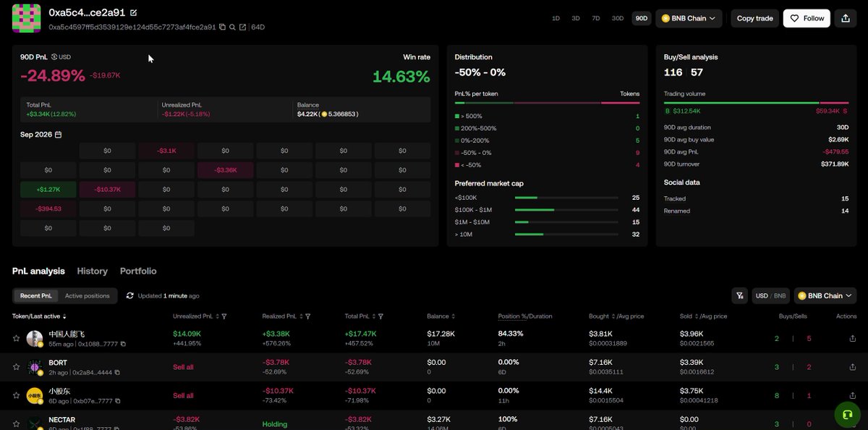Select the 30D time range
This screenshot has width=868, height=430.
point(618,18)
